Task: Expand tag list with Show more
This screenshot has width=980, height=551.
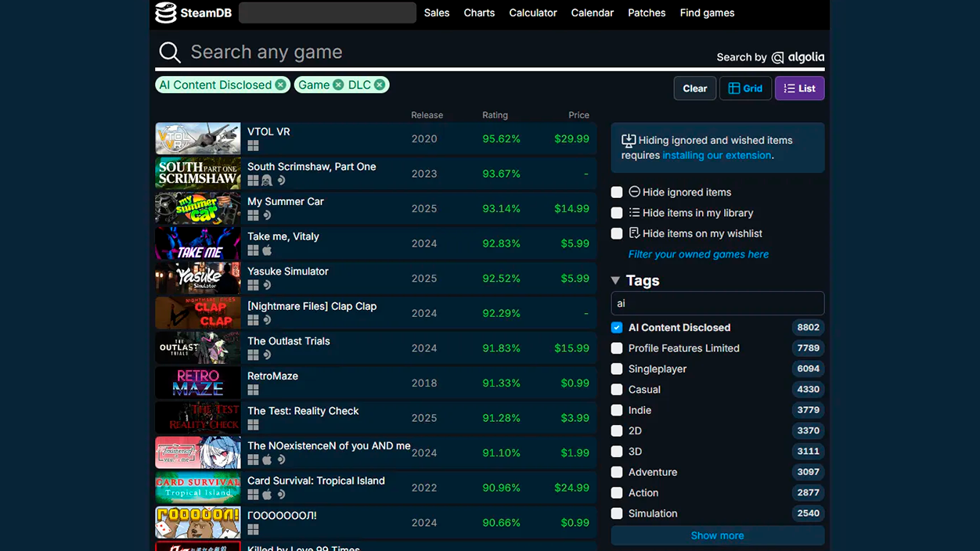Action: 717,535
